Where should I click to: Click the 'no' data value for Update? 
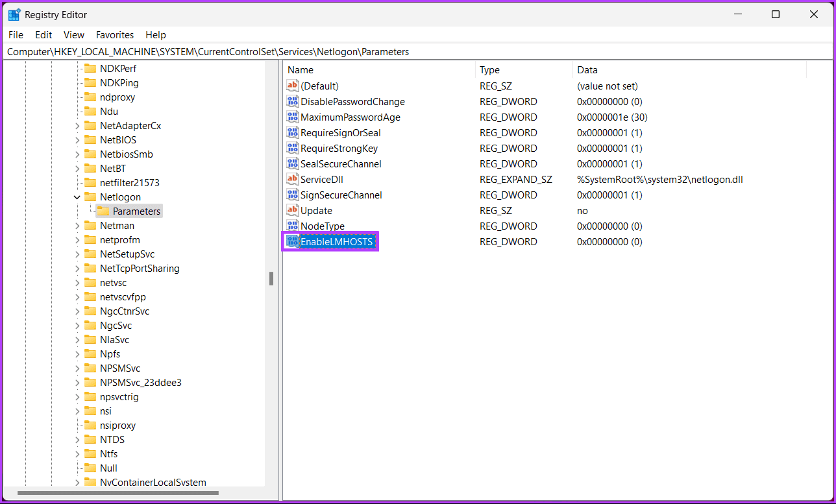pos(582,210)
